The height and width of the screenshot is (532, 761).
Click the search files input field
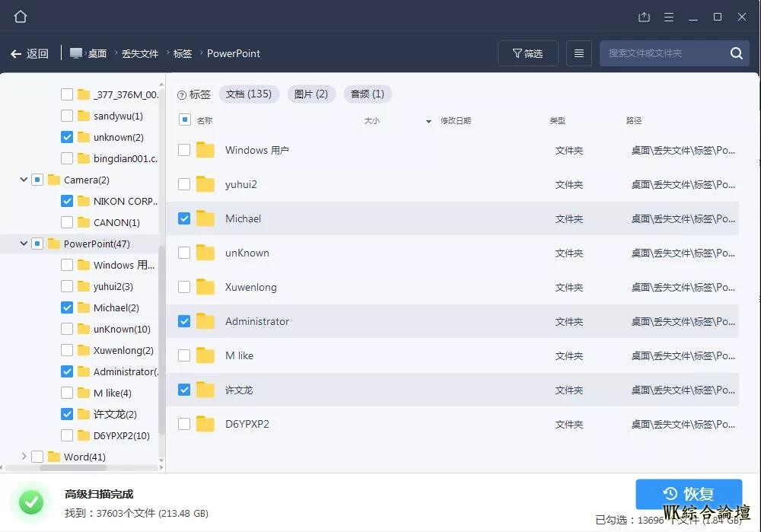662,53
